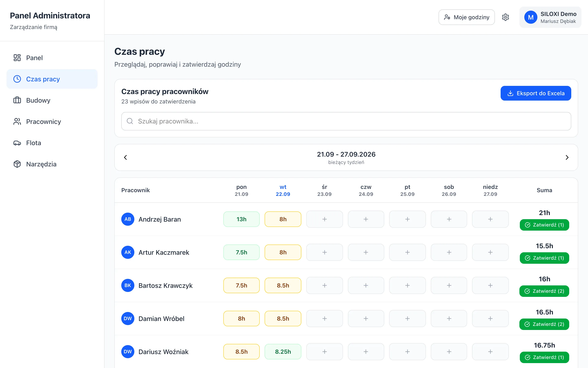This screenshot has width=588, height=368.
Task: Add Wednesday hours for Andrzej Baran
Action: coord(324,219)
